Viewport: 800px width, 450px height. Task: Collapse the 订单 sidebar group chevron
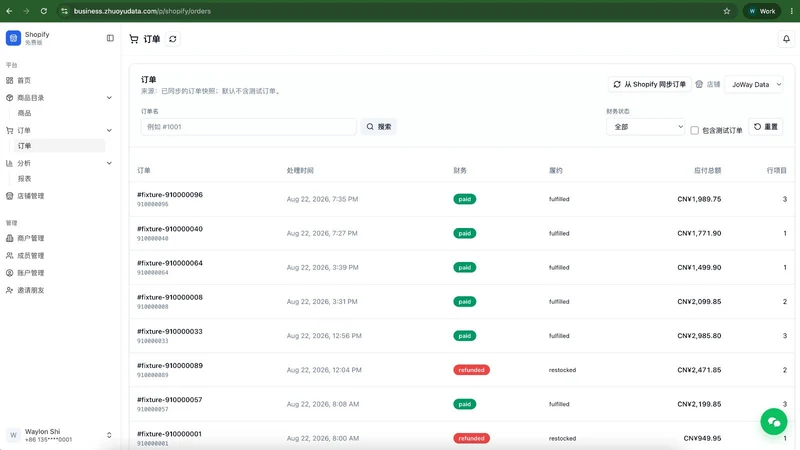click(x=109, y=130)
